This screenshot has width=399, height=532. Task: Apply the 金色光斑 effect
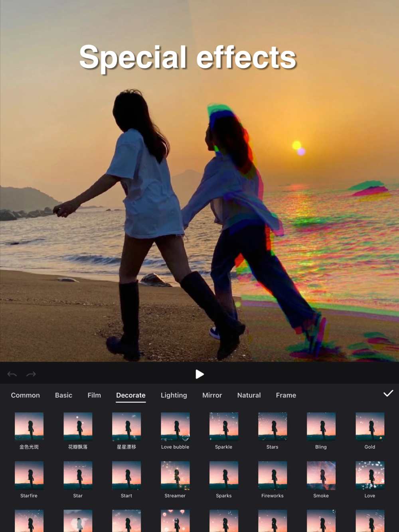pos(29,426)
